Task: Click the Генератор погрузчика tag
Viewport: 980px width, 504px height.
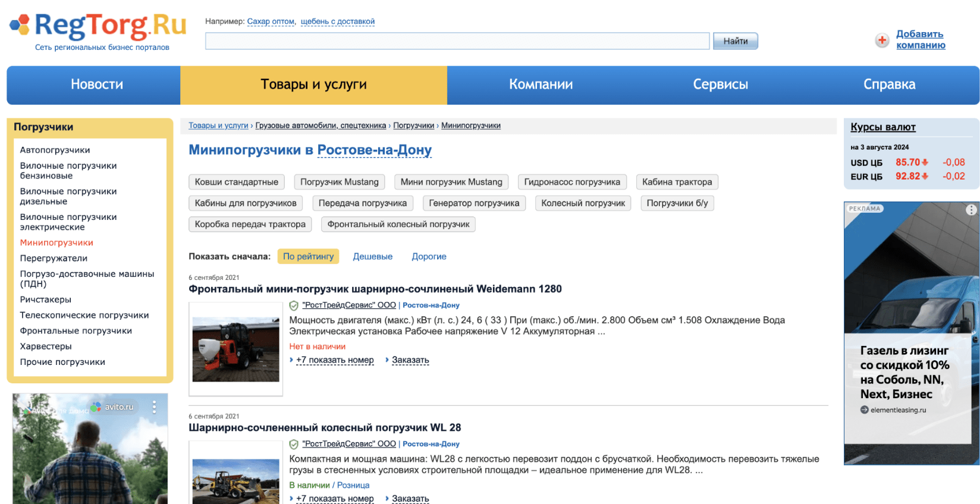Action: point(474,203)
